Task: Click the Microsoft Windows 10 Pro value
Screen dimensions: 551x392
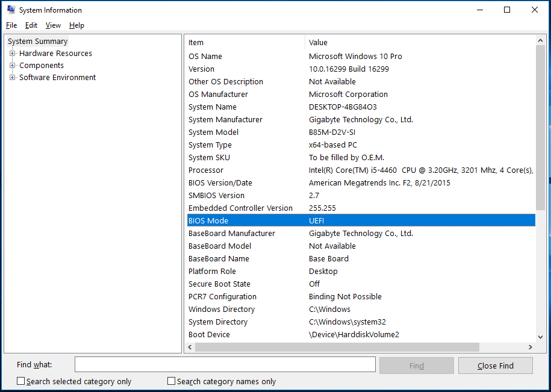Action: pyautogui.click(x=355, y=56)
